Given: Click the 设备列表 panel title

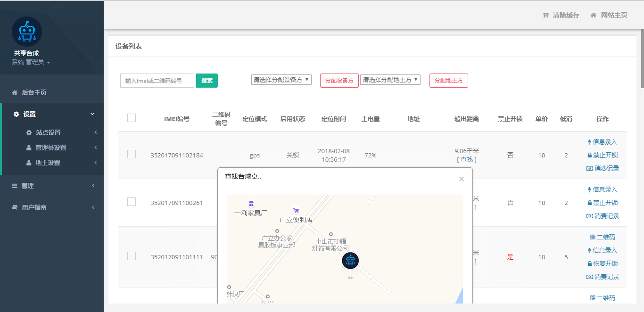Looking at the screenshot, I should click(x=129, y=46).
